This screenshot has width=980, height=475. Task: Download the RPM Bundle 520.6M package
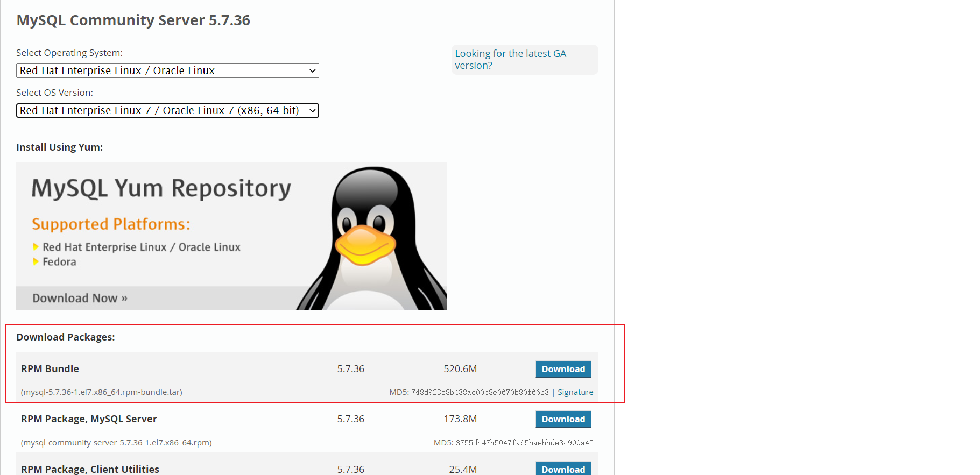[563, 369]
